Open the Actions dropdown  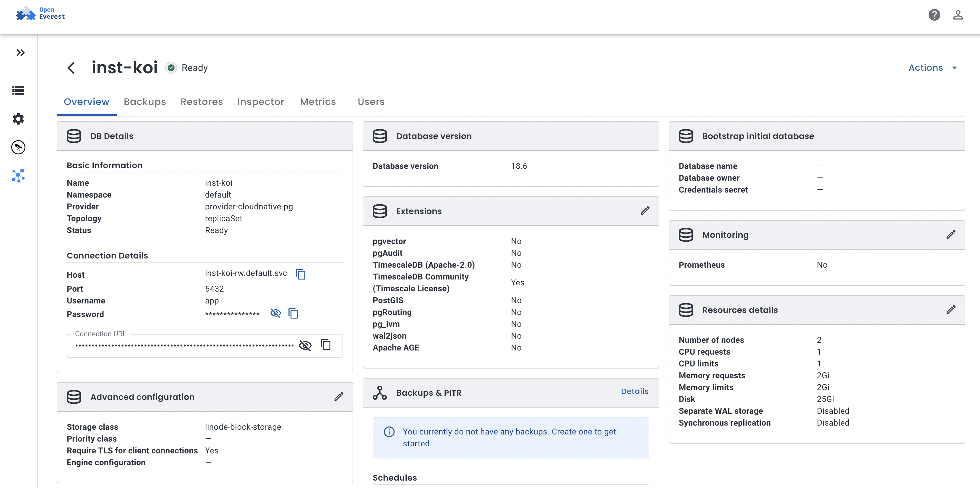click(932, 68)
